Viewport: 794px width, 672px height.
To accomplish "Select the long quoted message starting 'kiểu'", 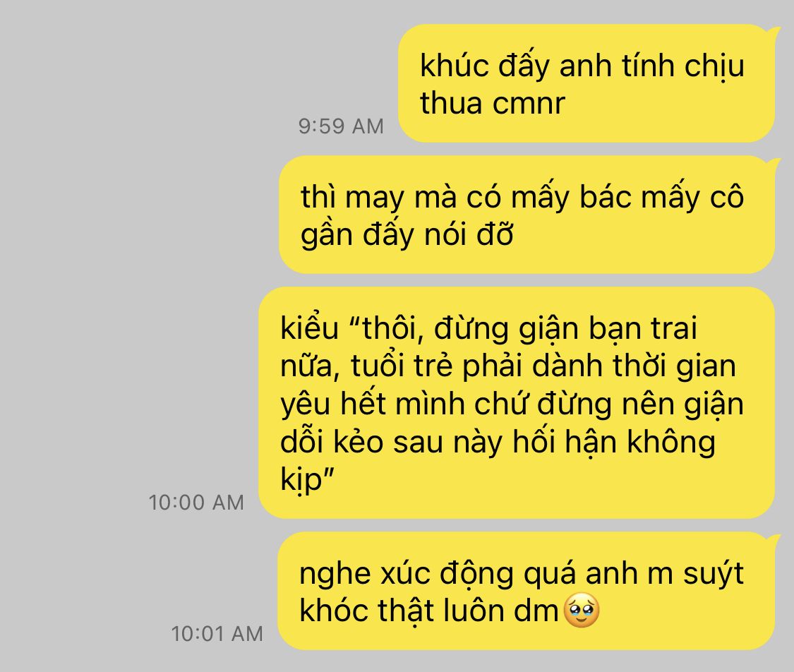I will pos(517,402).
